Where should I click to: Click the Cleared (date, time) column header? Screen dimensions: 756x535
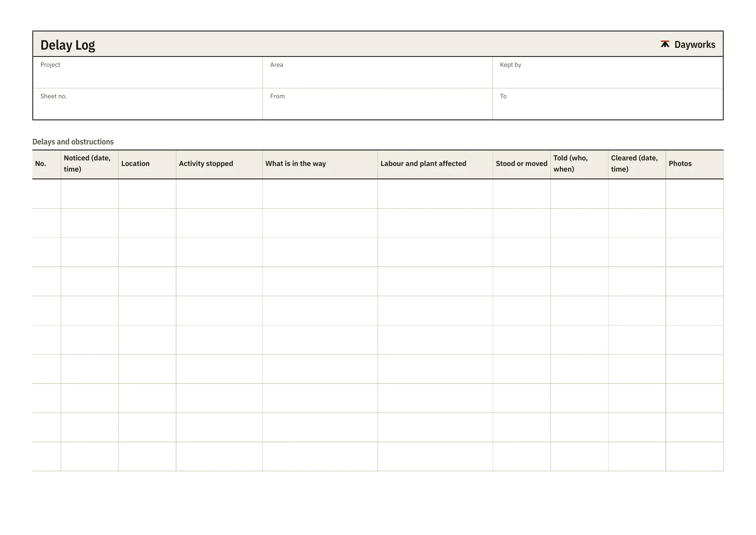pos(637,164)
